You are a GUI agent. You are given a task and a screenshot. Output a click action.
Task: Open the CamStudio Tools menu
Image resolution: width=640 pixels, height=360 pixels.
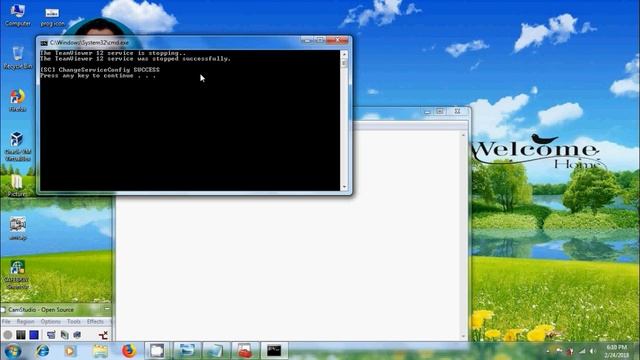click(74, 322)
